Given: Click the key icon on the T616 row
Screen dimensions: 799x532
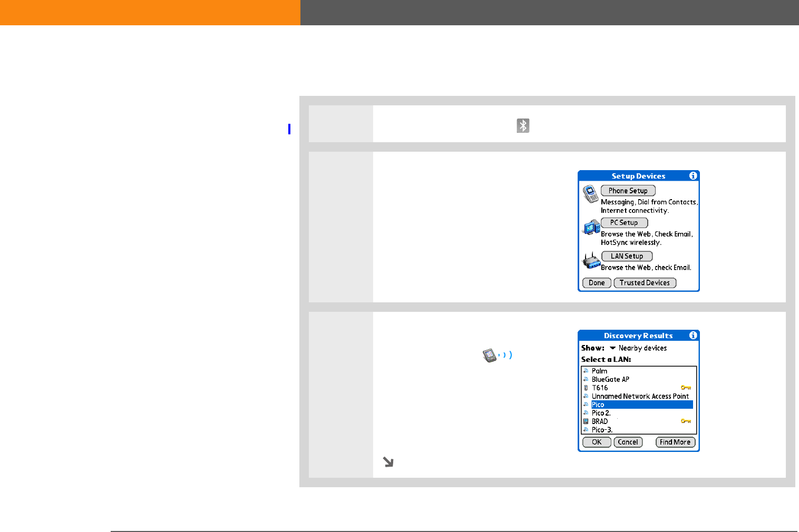Looking at the screenshot, I should point(686,388).
